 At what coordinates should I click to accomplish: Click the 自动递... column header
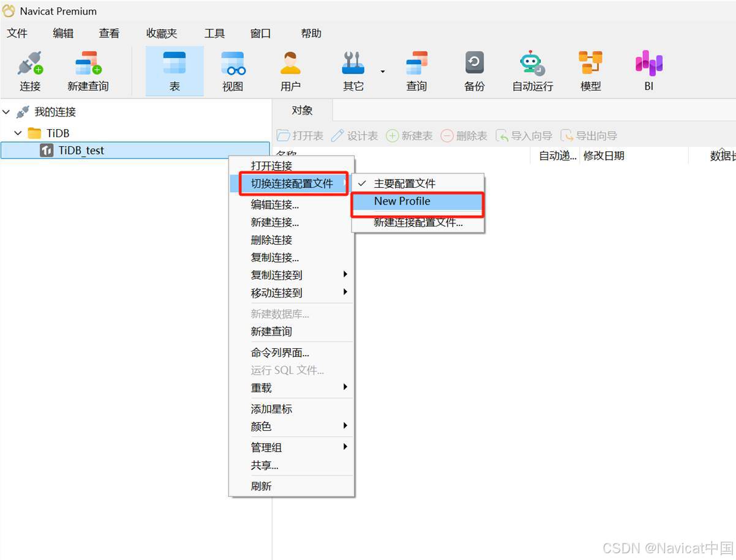pyautogui.click(x=555, y=156)
